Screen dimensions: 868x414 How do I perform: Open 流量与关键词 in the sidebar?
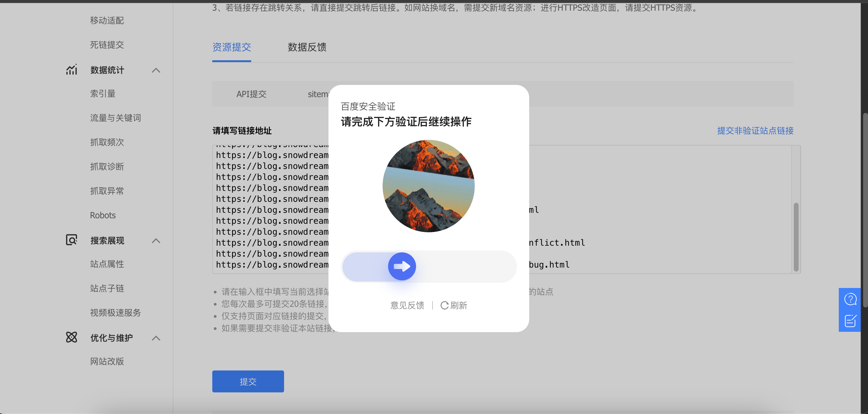(x=115, y=118)
